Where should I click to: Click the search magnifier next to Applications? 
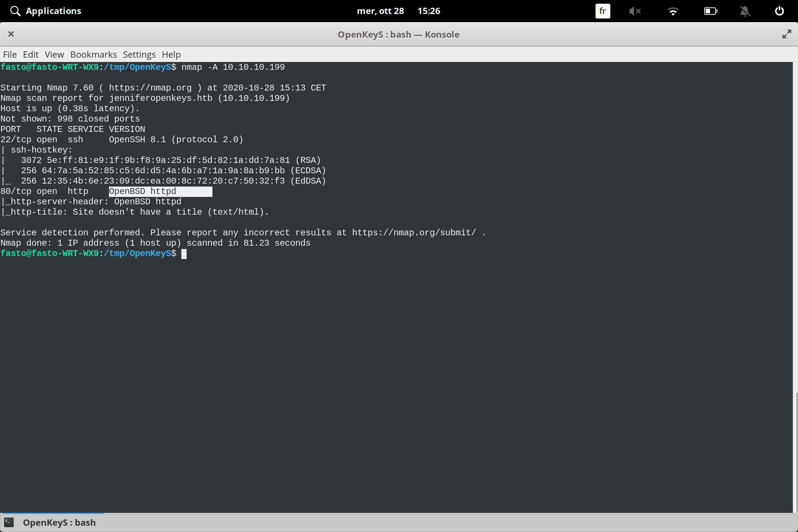[16, 11]
